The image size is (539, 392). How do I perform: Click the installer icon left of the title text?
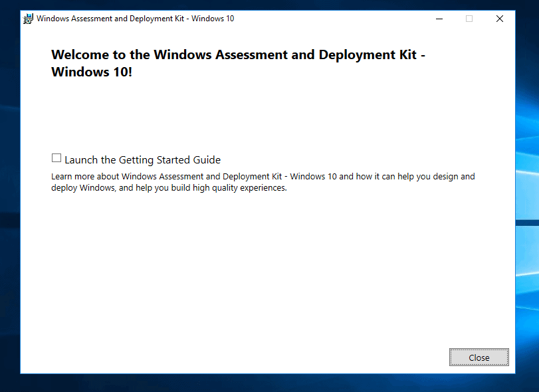(27, 19)
